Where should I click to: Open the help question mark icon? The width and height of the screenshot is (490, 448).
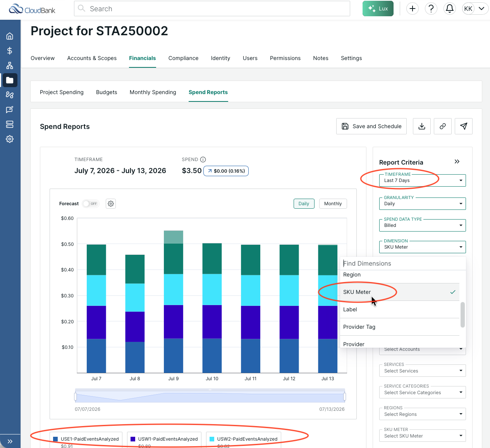pos(431,9)
